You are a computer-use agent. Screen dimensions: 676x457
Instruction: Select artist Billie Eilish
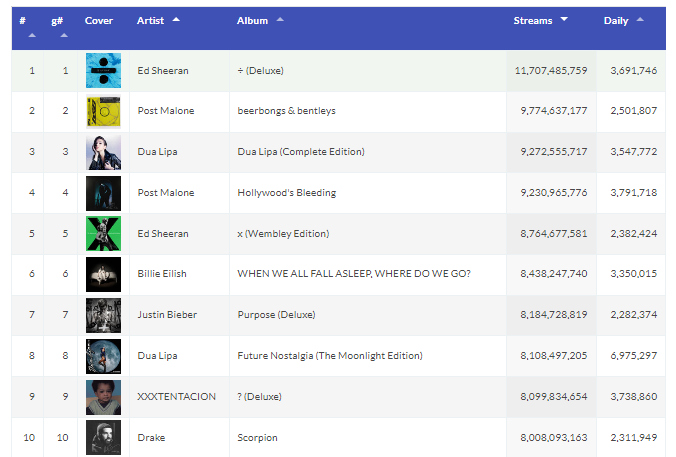point(162,274)
